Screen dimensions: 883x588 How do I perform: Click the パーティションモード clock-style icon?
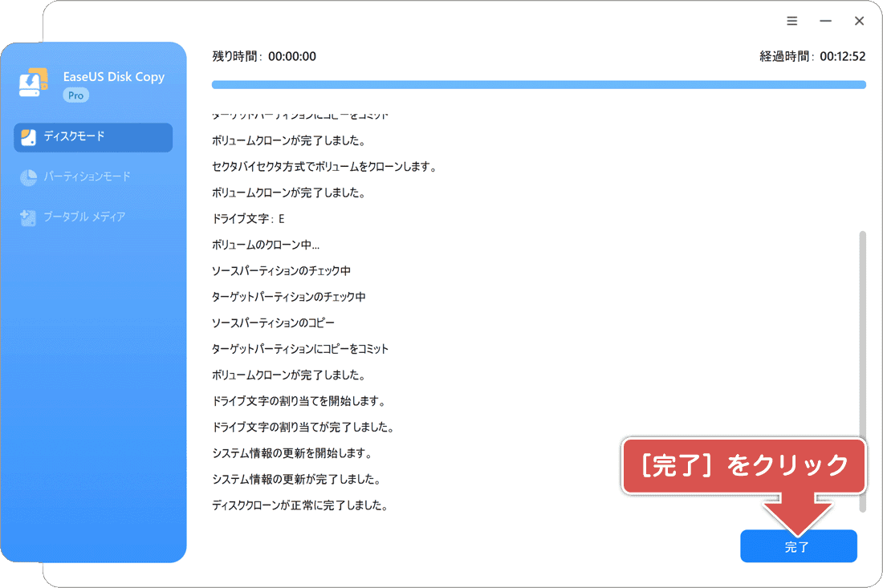pos(28,176)
